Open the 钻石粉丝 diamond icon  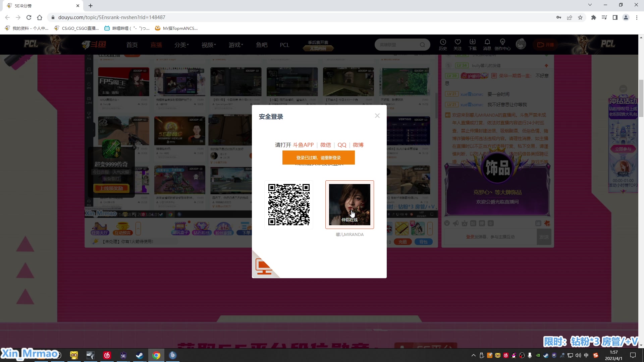click(x=202, y=229)
